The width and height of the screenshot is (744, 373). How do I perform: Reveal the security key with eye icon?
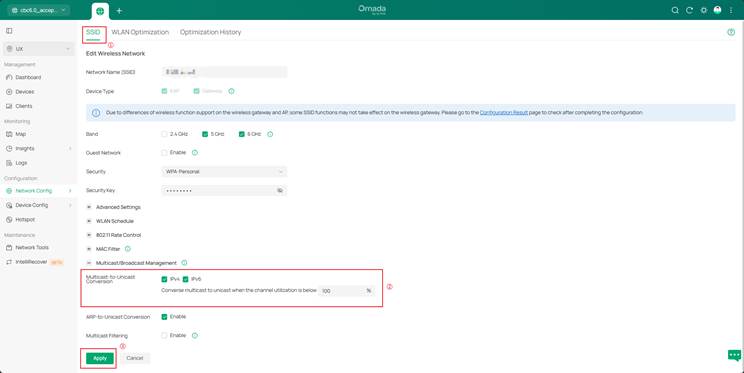click(280, 190)
